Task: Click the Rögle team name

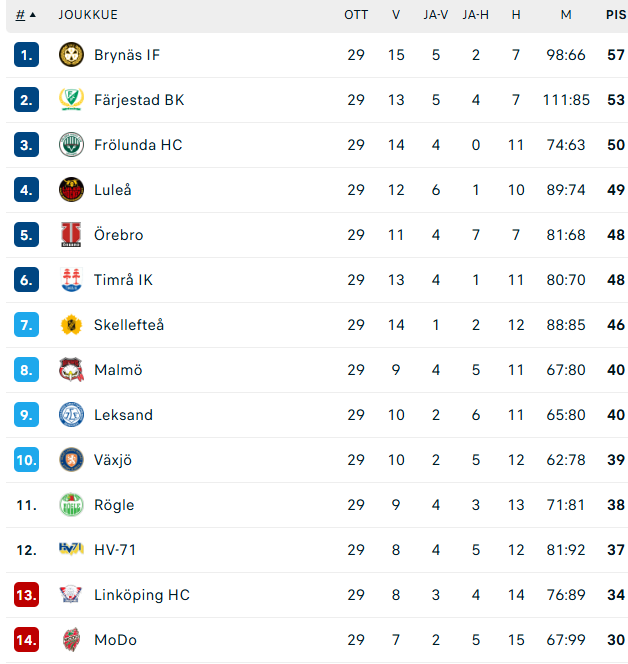Action: (x=114, y=505)
